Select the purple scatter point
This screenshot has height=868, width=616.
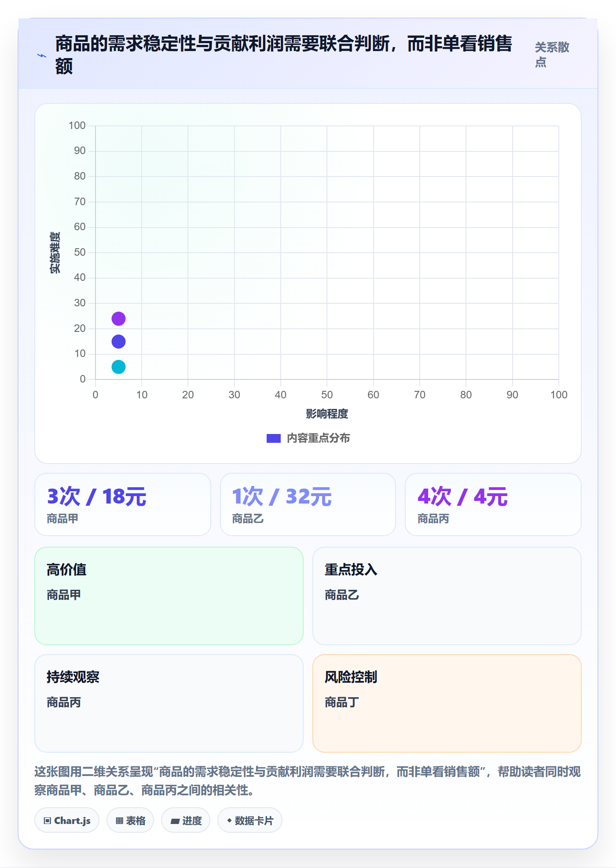(x=118, y=319)
